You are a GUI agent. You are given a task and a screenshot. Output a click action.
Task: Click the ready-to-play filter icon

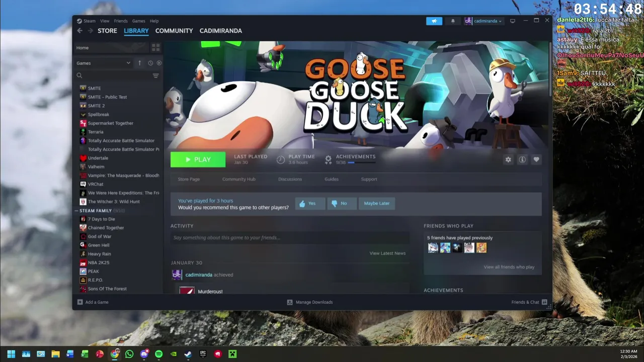159,63
